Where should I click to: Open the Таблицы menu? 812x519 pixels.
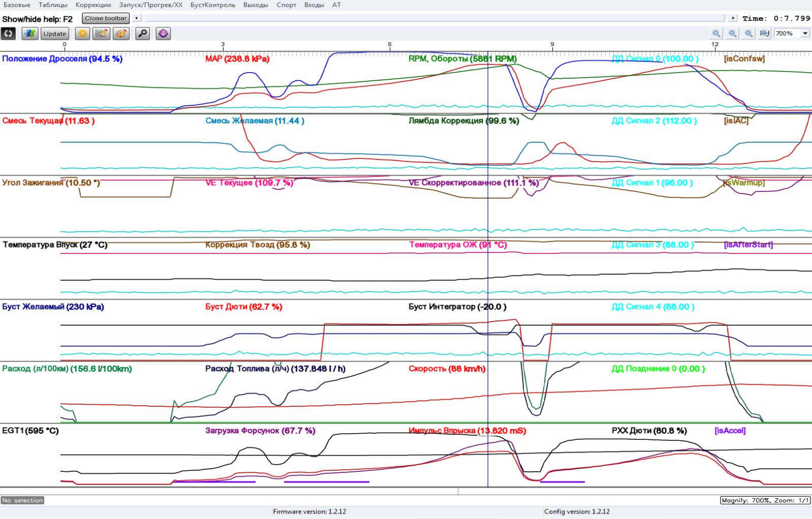point(53,5)
